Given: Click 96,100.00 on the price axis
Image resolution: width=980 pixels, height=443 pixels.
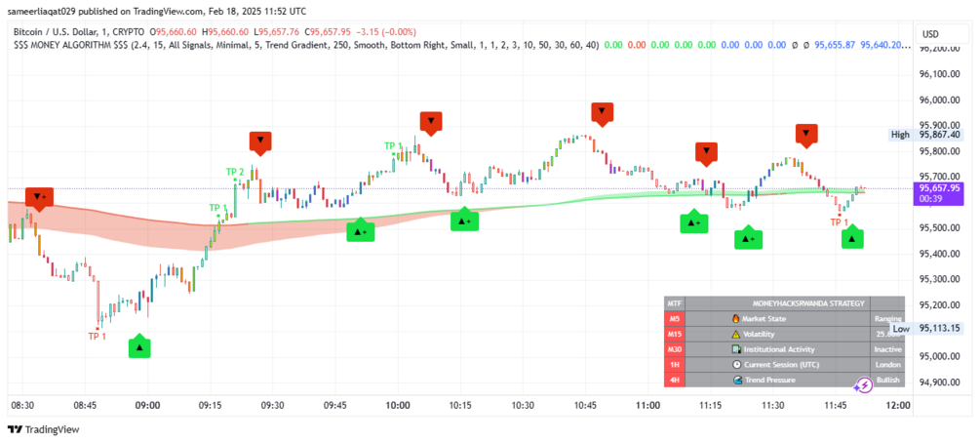Looking at the screenshot, I should tap(939, 74).
